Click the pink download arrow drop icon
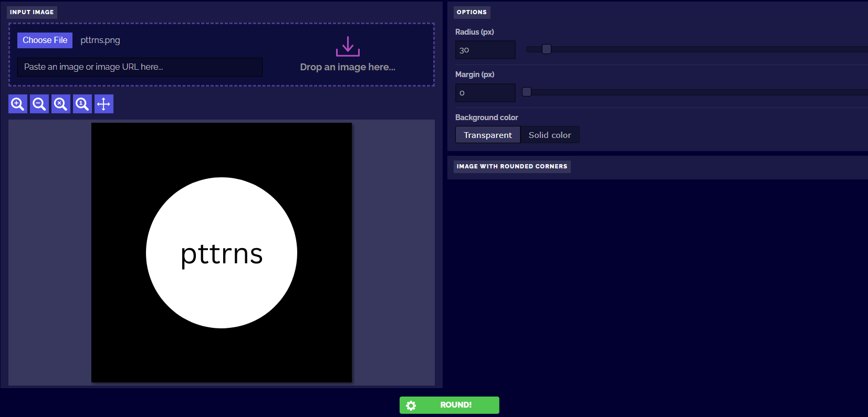 click(348, 46)
